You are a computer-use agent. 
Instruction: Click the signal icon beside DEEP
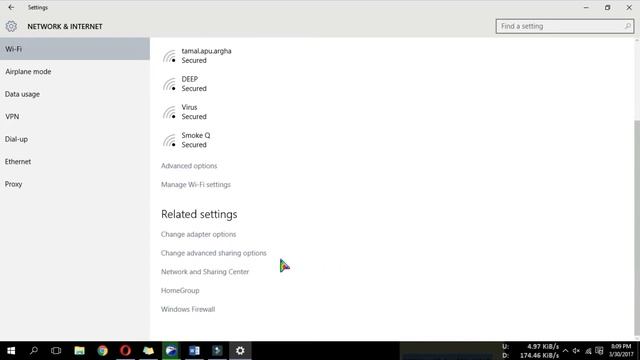169,84
